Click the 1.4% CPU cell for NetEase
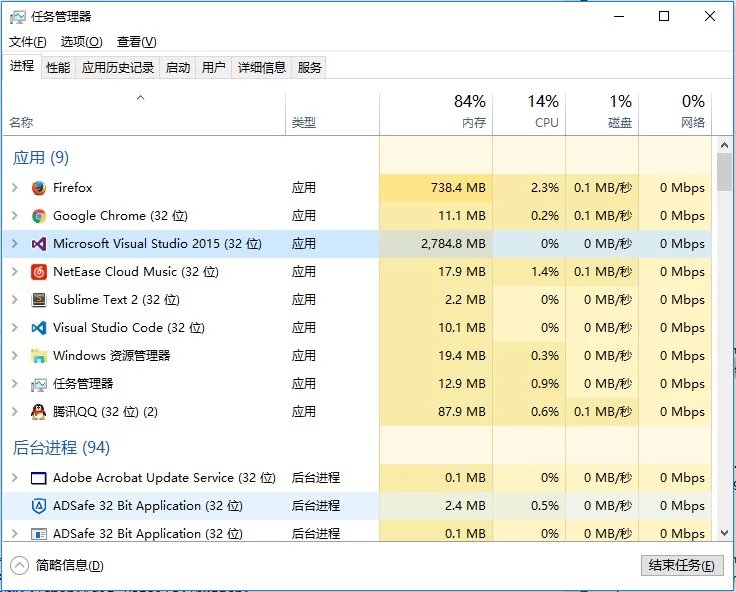This screenshot has width=736, height=592. click(529, 272)
